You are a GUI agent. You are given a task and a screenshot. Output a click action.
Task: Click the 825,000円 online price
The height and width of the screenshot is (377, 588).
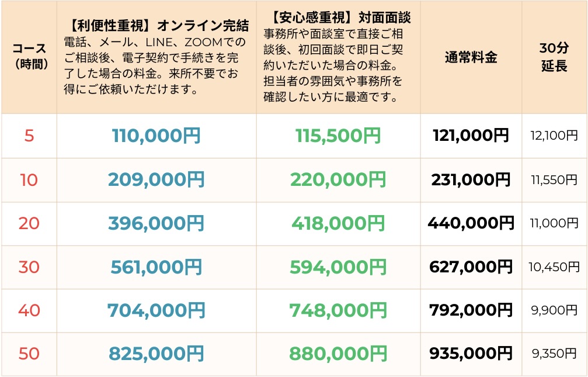[156, 354]
